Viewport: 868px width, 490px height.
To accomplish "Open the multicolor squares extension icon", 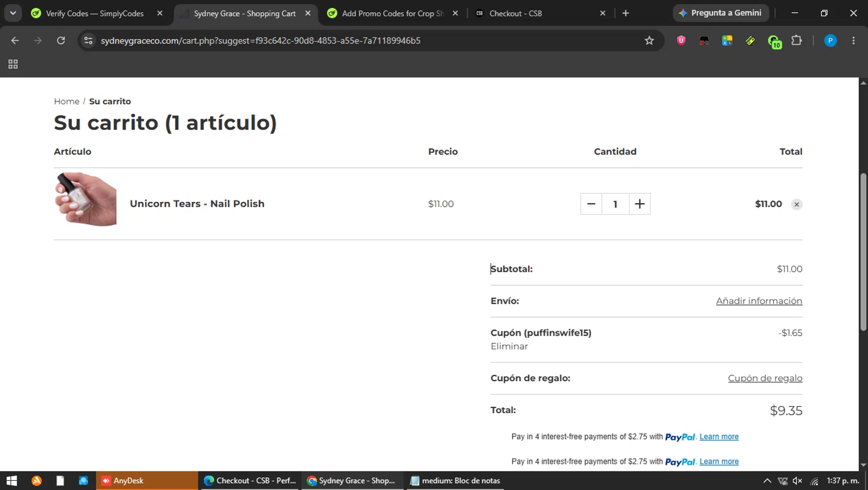I will pyautogui.click(x=727, y=40).
